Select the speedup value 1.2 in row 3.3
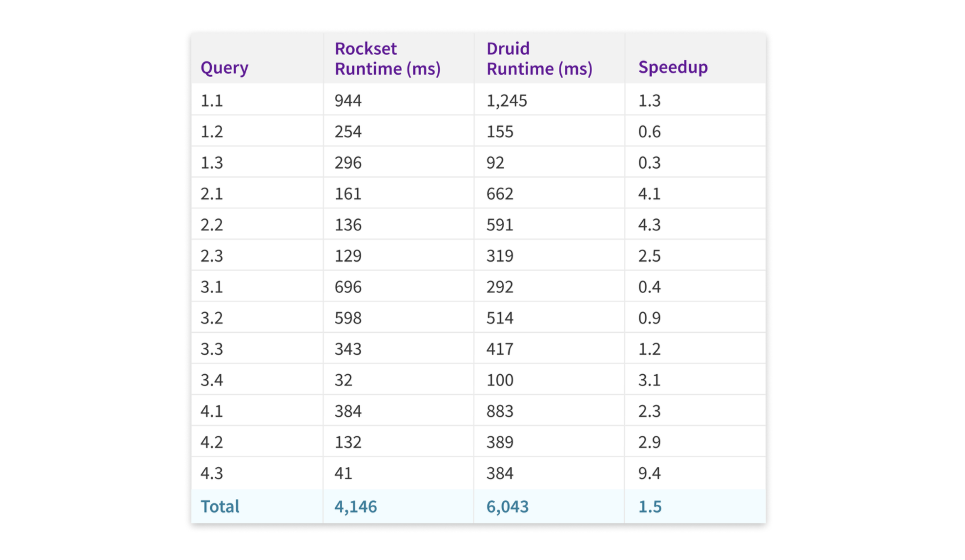The image size is (965, 560). click(649, 349)
